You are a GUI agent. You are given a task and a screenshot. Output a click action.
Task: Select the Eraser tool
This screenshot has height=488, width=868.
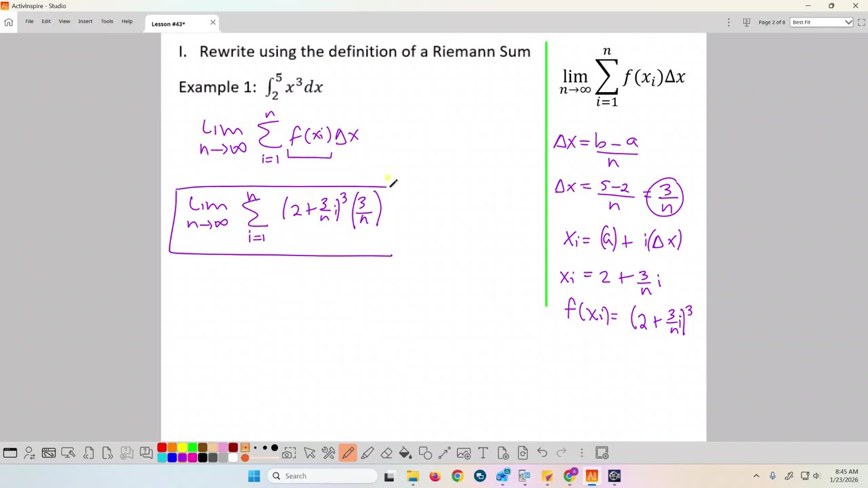pyautogui.click(x=387, y=453)
